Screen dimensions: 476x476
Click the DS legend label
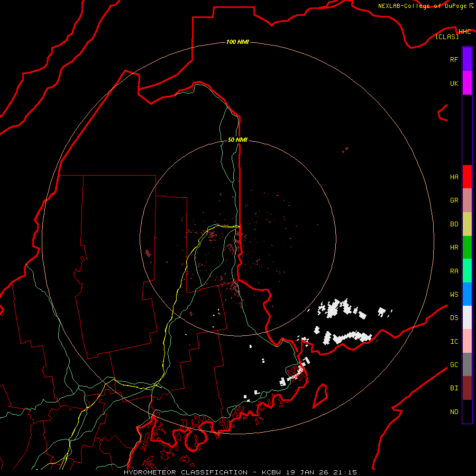click(x=454, y=317)
